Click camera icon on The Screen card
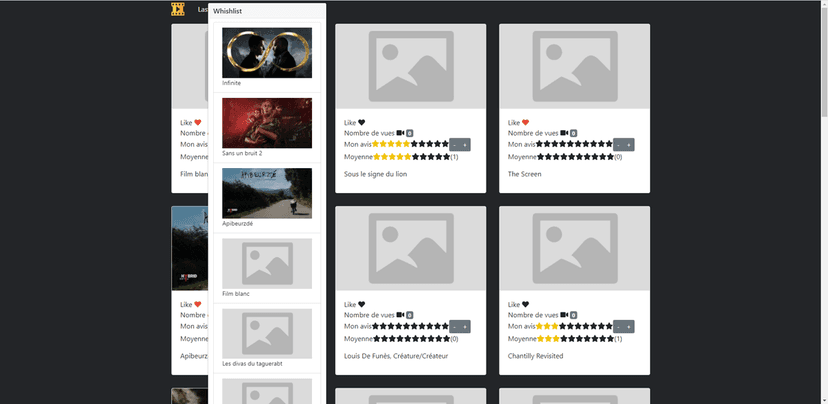Screen dimensions: 828x404 [564, 133]
